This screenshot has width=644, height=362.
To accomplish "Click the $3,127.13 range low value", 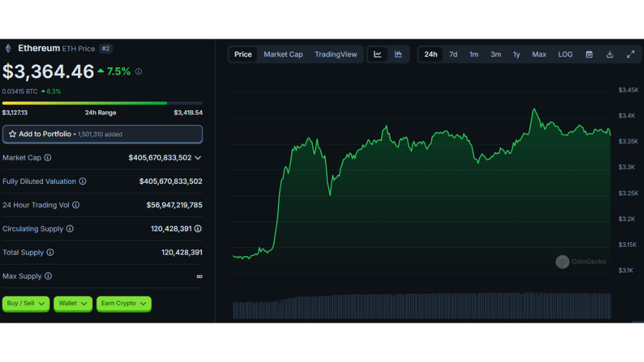I will click(x=15, y=113).
